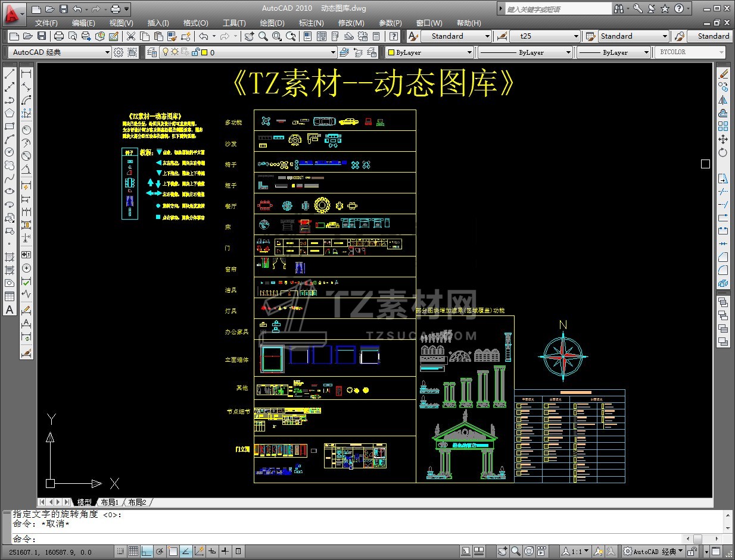Select the Circle draw tool
The height and width of the screenshot is (560, 735).
[10, 152]
